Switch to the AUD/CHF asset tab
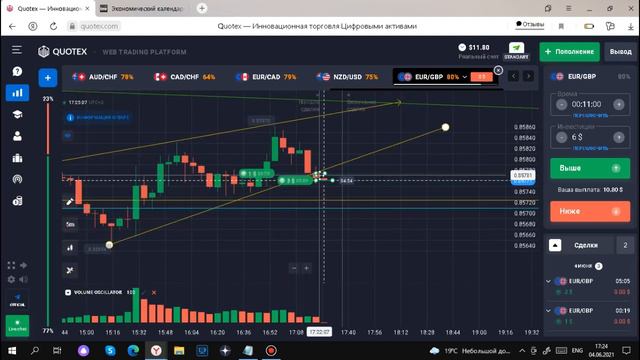640x360 pixels. [x=103, y=77]
